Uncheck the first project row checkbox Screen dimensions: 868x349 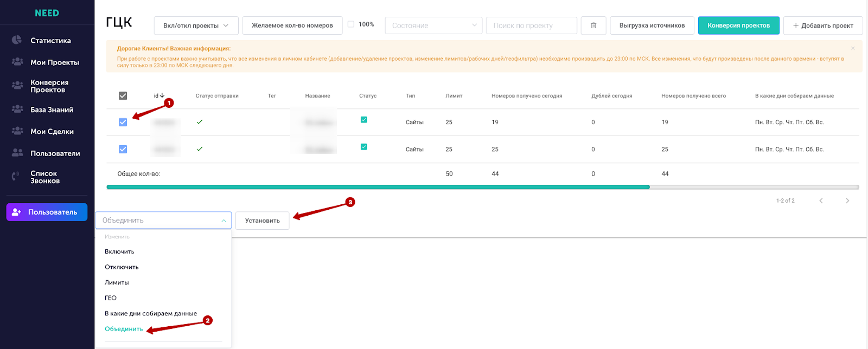click(123, 122)
